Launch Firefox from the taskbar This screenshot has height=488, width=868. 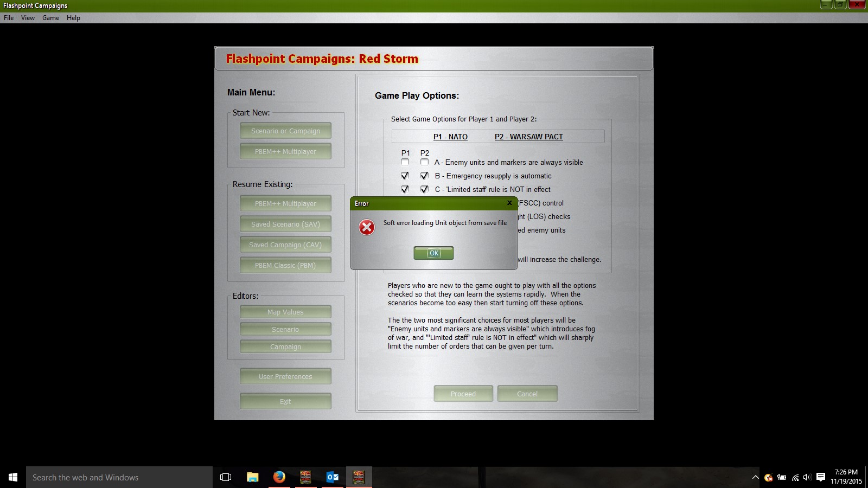[279, 477]
